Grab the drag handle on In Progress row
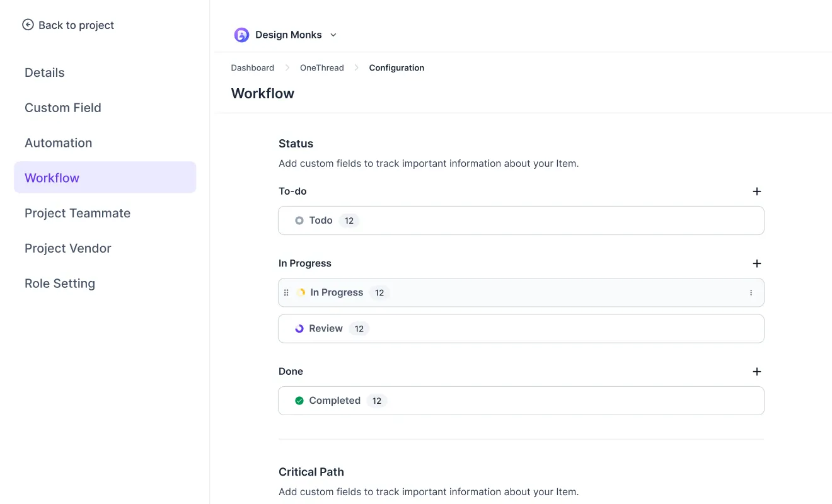The width and height of the screenshot is (832, 504). [286, 293]
